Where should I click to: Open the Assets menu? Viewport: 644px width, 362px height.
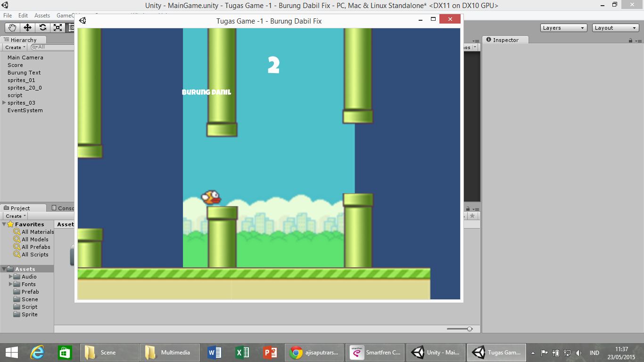click(x=42, y=16)
